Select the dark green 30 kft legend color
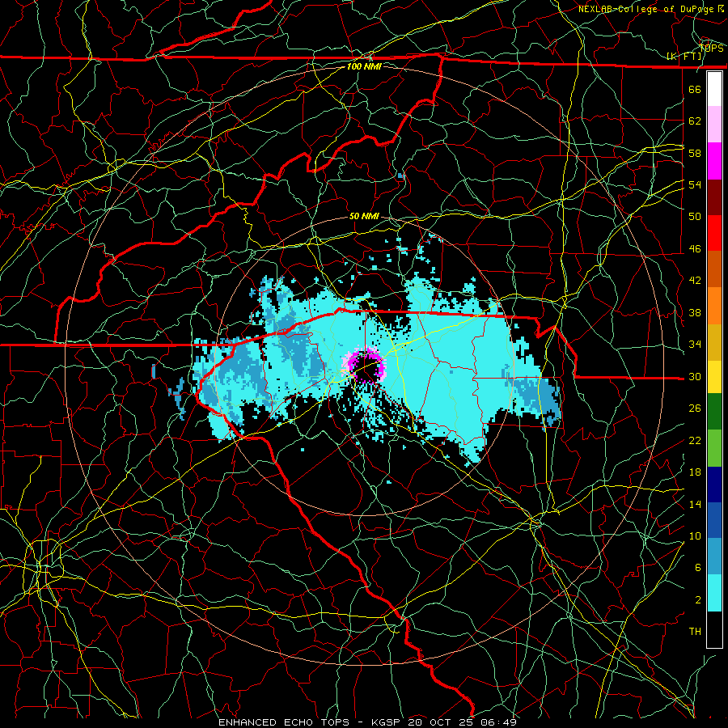 [714, 411]
